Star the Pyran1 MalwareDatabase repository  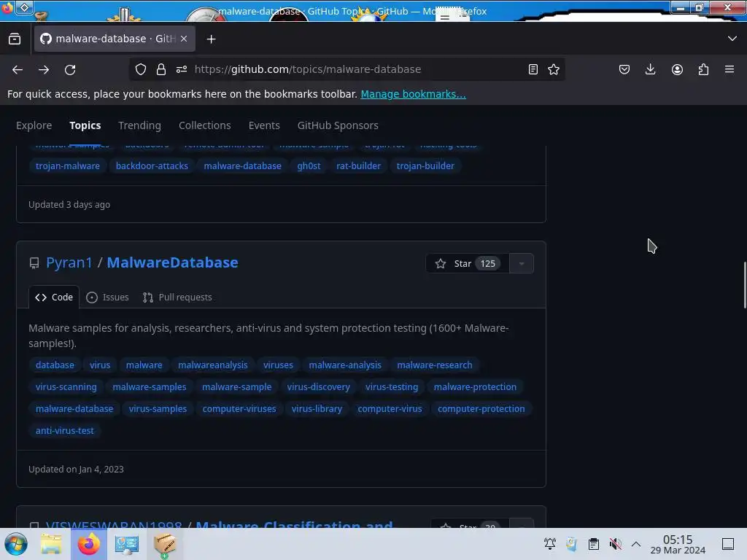click(x=468, y=263)
